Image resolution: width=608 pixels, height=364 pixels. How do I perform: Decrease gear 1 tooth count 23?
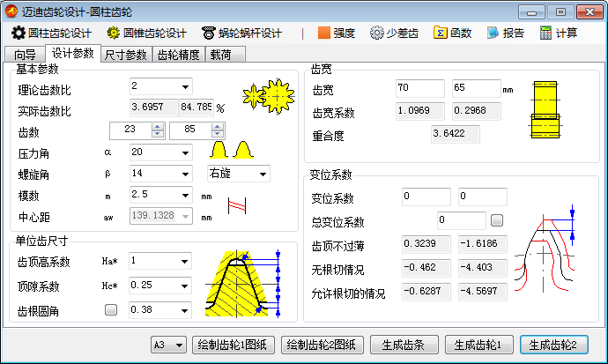pos(158,134)
